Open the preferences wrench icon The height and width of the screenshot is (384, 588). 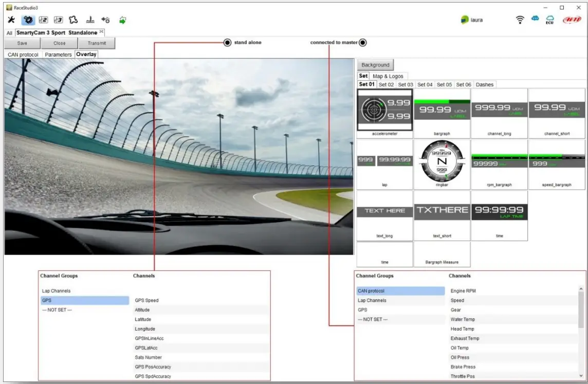click(x=11, y=20)
